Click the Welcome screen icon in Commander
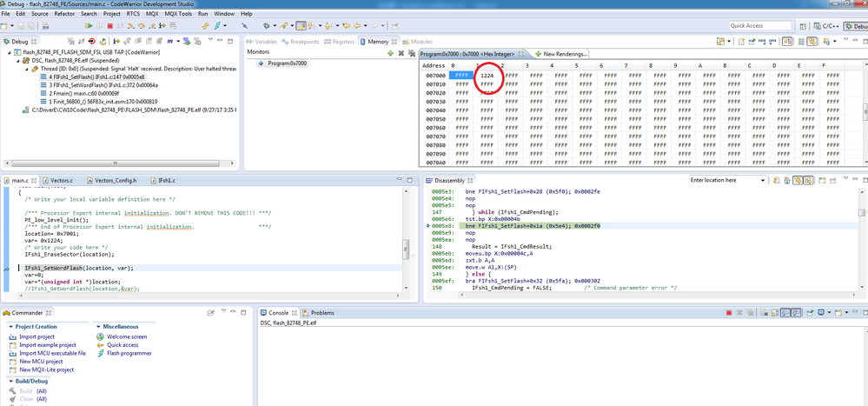 102,336
